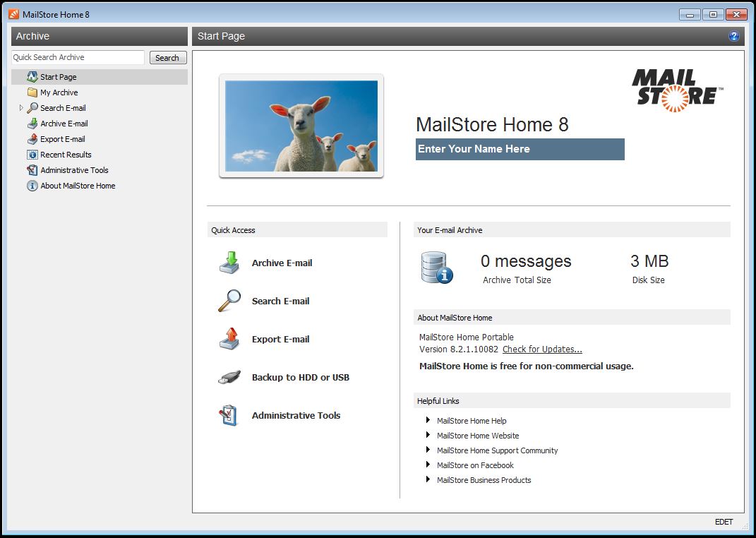
Task: Click the Enter Your Name Here field
Action: point(520,149)
